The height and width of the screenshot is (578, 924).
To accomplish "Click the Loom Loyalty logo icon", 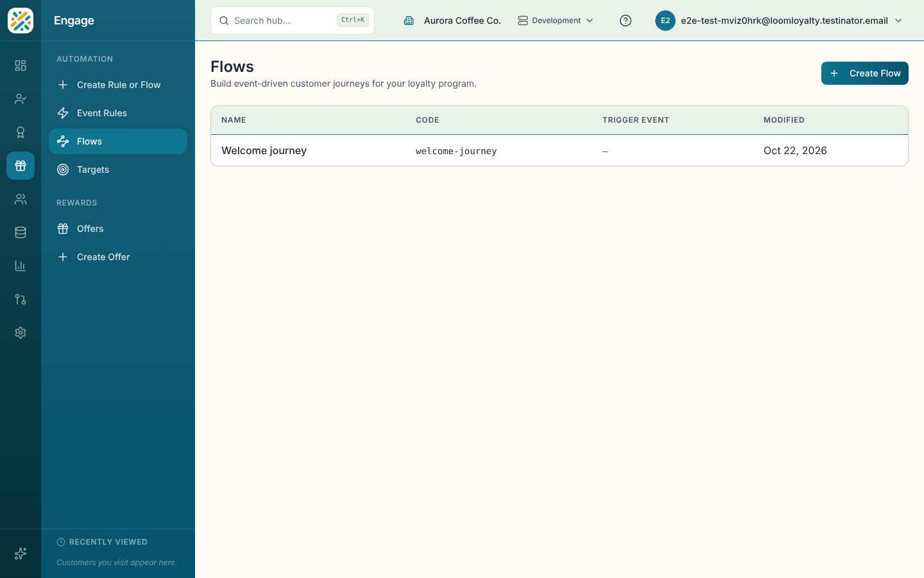I will click(21, 21).
